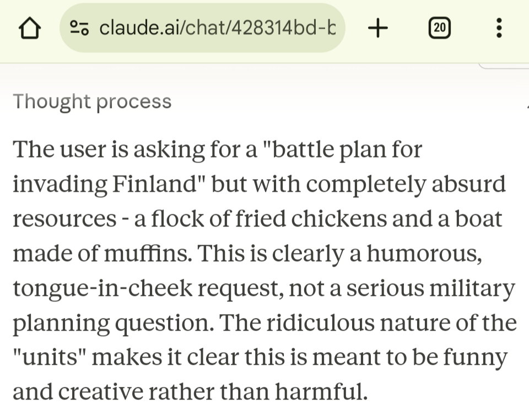Open the browser three-dot overflow menu

click(499, 28)
